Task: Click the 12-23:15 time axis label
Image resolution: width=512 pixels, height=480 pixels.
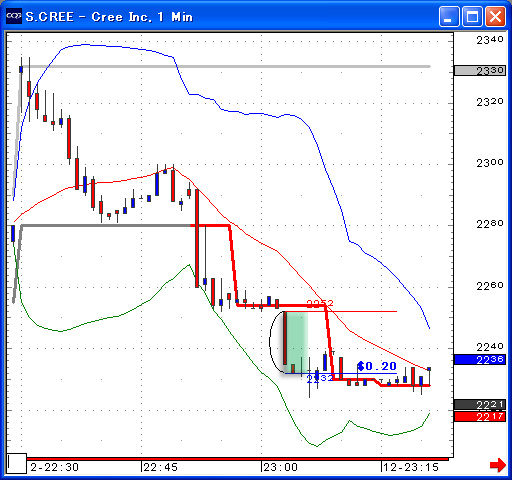Action: click(411, 467)
